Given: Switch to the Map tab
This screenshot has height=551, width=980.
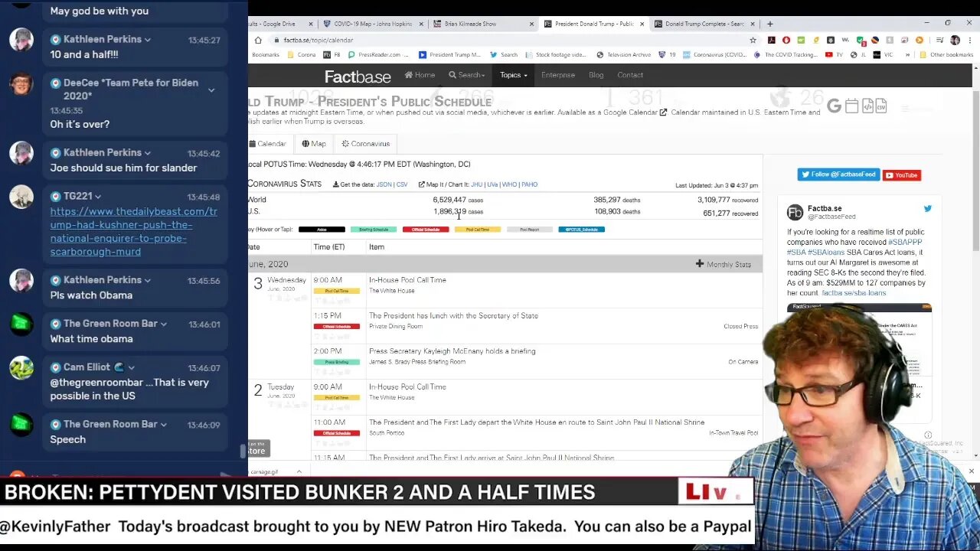Looking at the screenshot, I should click(x=314, y=144).
